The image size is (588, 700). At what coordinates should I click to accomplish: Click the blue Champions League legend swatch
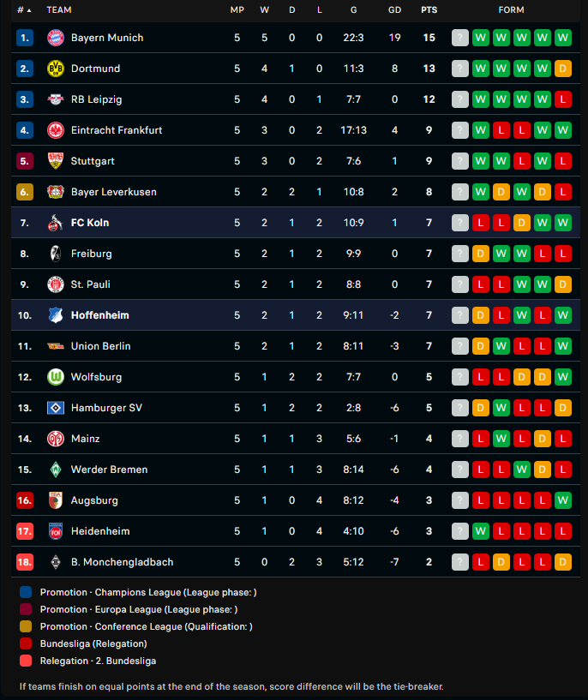26,592
